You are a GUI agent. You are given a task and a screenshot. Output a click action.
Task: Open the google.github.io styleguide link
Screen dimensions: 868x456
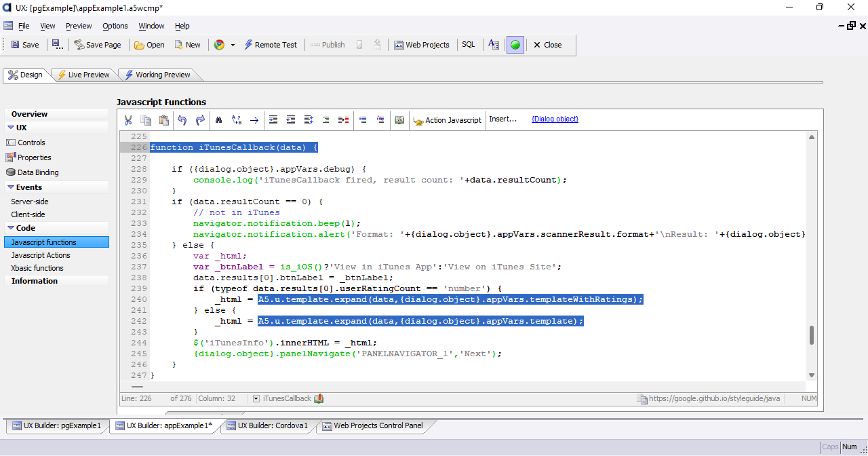[715, 398]
